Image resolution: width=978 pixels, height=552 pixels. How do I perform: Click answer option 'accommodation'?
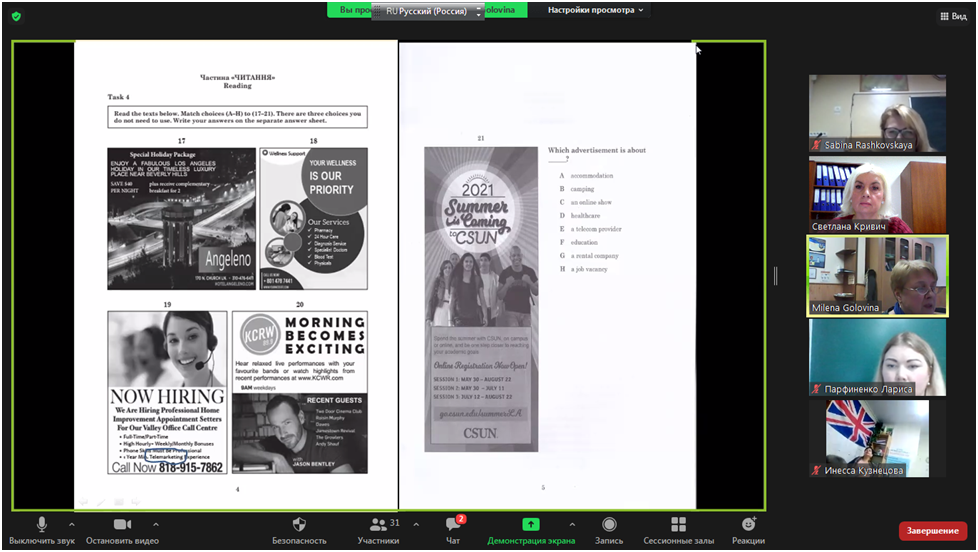[x=592, y=176]
